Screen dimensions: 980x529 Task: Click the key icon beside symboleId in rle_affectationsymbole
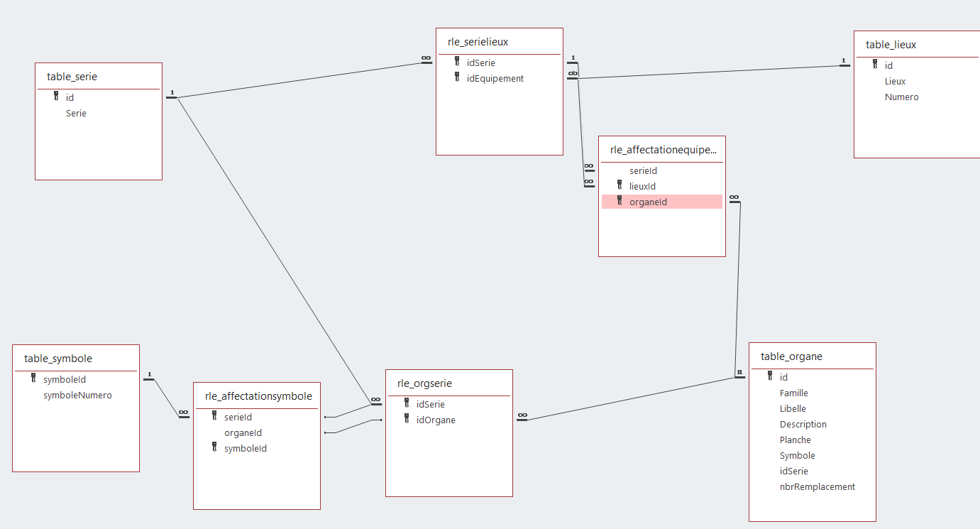[214, 447]
